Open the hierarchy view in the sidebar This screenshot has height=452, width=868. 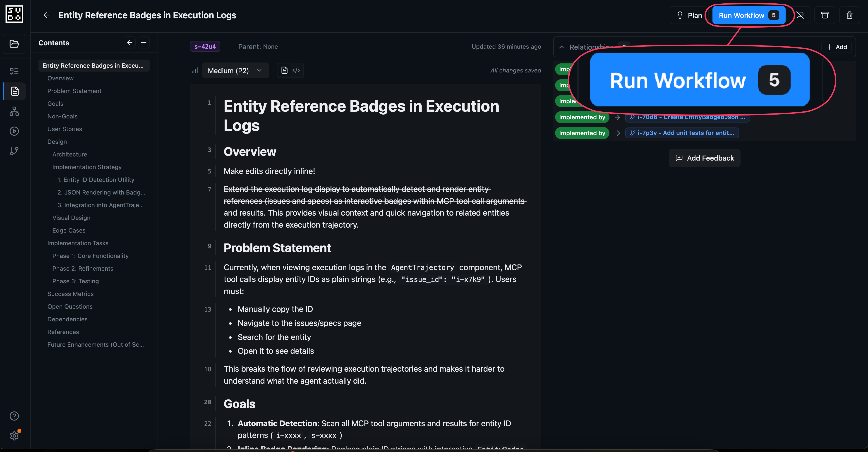click(x=14, y=111)
